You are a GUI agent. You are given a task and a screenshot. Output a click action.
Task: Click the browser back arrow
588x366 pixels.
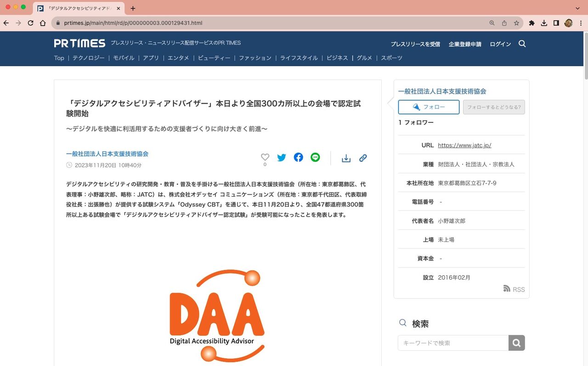6,23
